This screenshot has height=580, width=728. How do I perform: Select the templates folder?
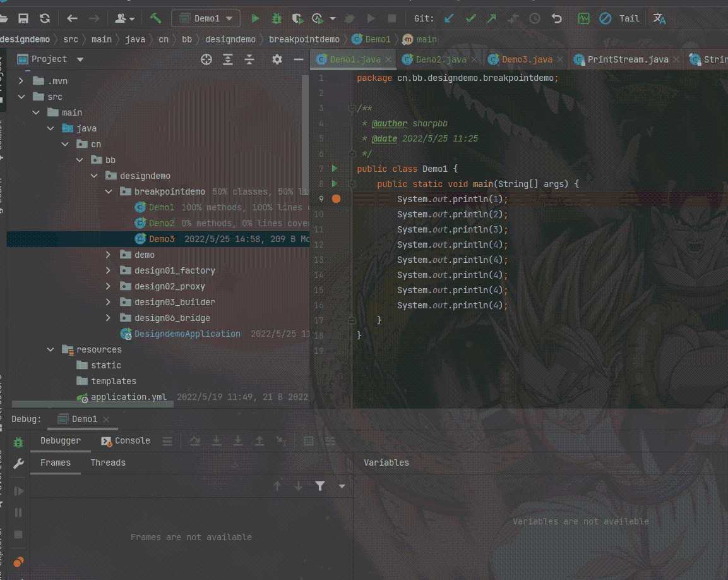click(x=113, y=381)
